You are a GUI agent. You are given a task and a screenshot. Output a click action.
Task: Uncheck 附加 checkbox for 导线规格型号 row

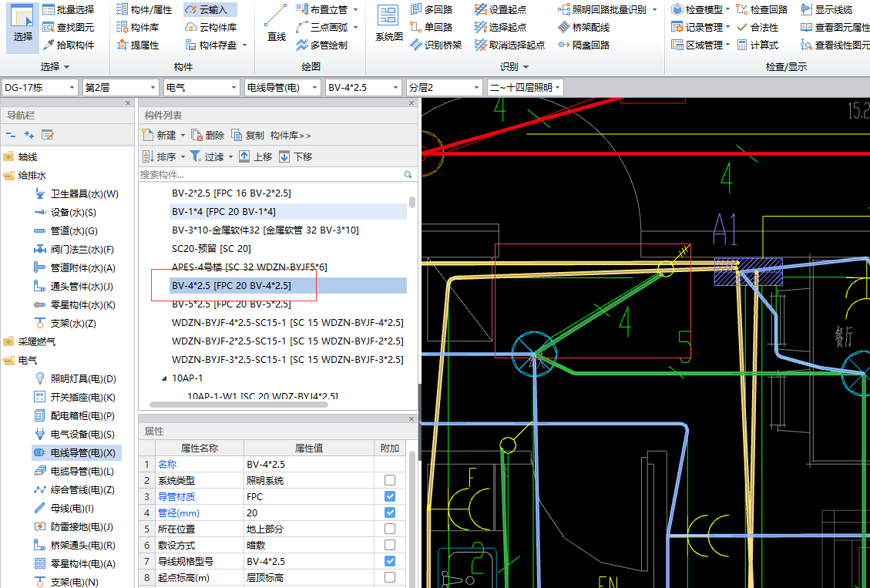point(389,561)
